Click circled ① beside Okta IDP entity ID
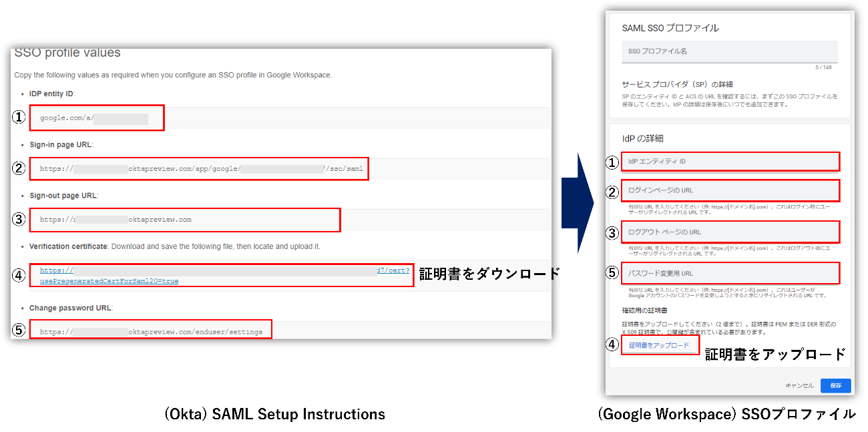The image size is (868, 432). tap(19, 118)
